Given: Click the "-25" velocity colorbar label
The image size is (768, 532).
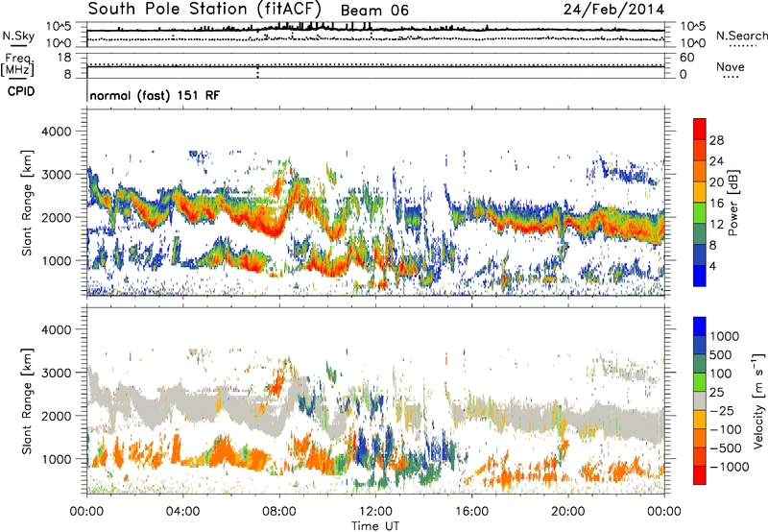Looking at the screenshot, I should pos(722,411).
